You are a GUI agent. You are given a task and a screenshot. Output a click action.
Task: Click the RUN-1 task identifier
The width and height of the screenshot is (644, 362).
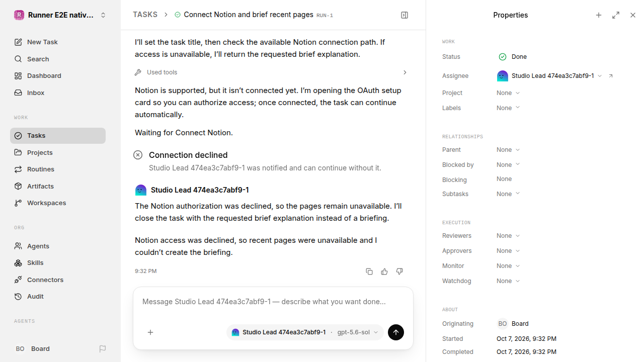point(325,16)
